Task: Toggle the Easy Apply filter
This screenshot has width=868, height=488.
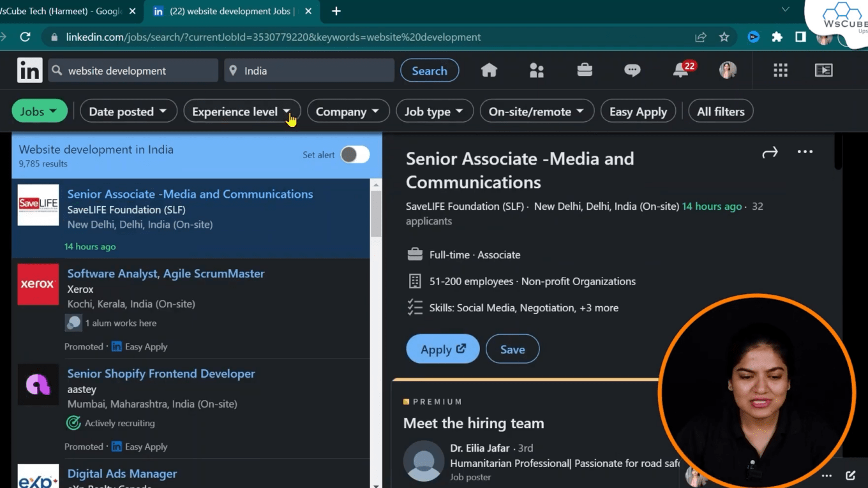Action: click(638, 112)
